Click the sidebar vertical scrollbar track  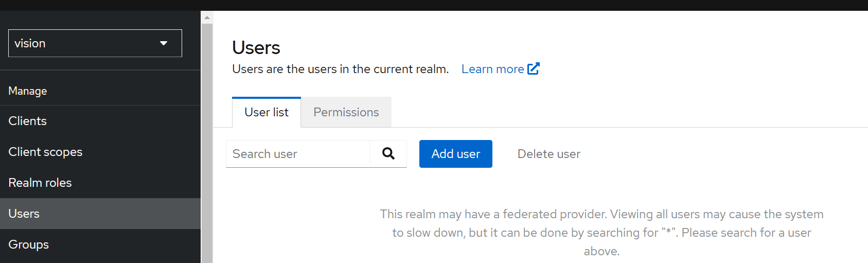(x=207, y=144)
